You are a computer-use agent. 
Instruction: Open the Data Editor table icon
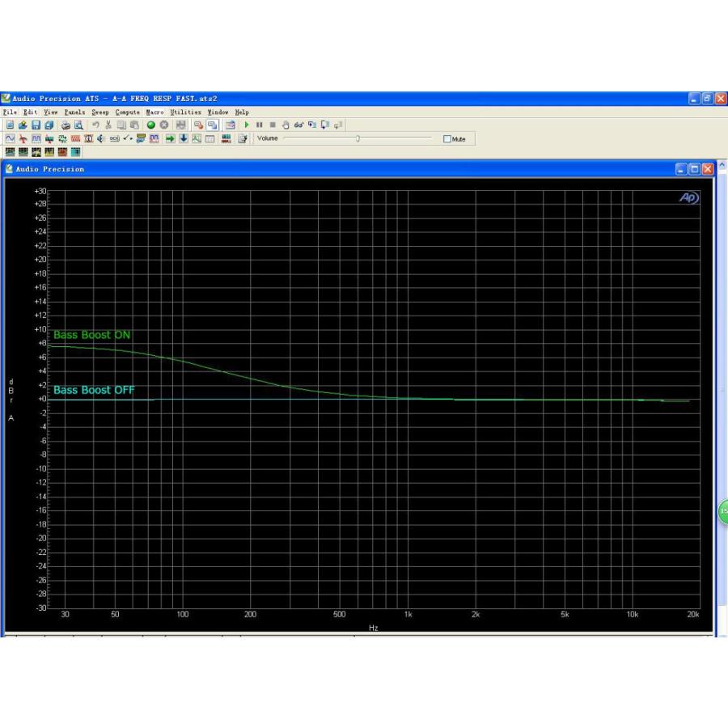tap(210, 138)
